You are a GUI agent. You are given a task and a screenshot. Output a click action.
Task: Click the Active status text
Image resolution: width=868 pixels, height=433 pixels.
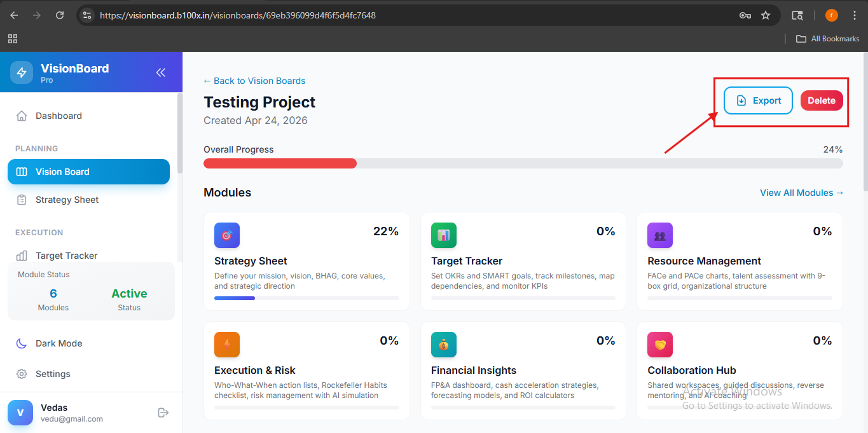point(129,294)
